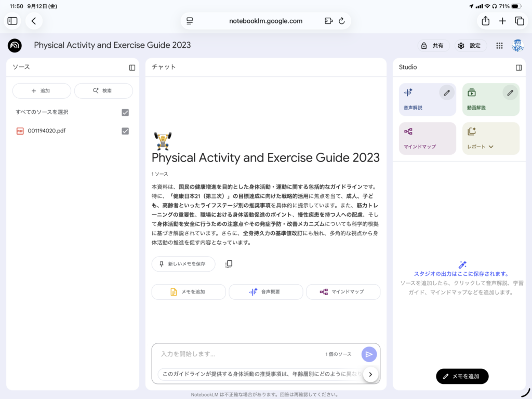Edit the 動画解説 video overview settings
The height and width of the screenshot is (399, 532).
click(510, 93)
